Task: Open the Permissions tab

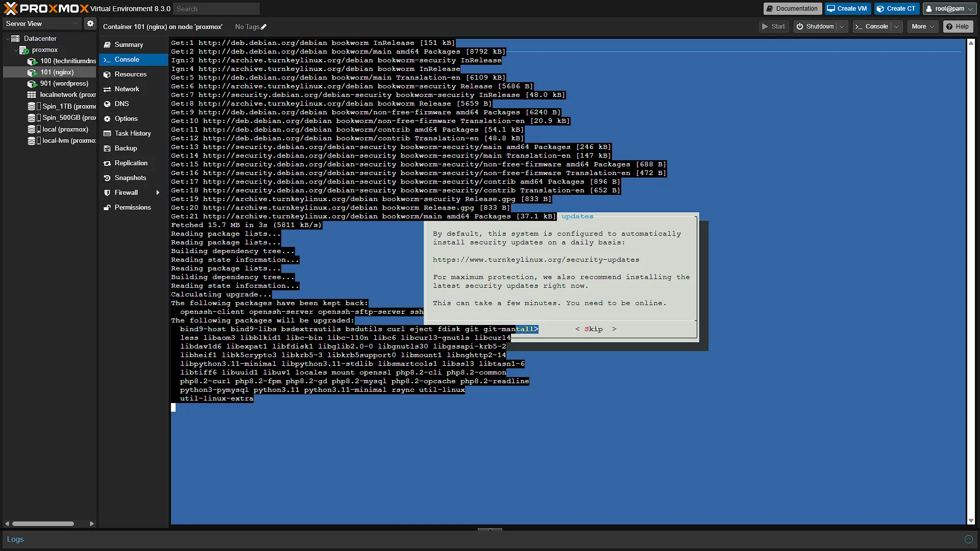Action: (134, 208)
